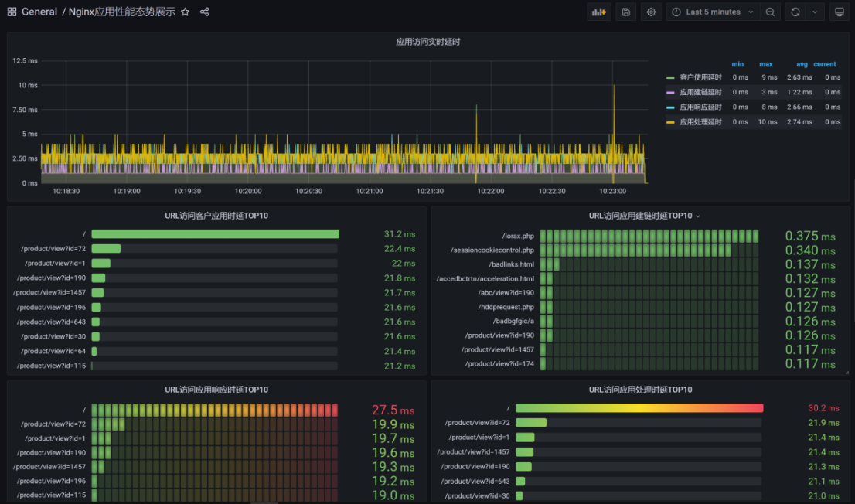
Task: Sort legend by max column header
Action: click(x=766, y=64)
